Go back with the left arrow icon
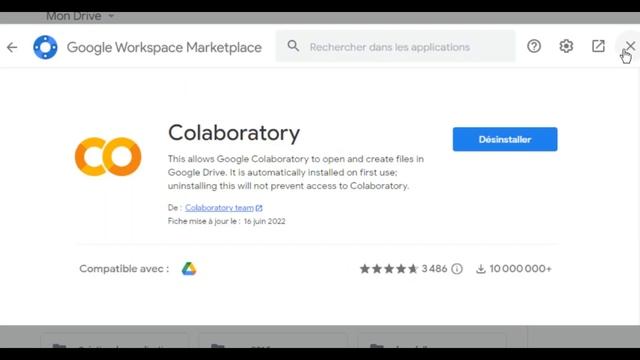640x360 pixels. pyautogui.click(x=12, y=47)
